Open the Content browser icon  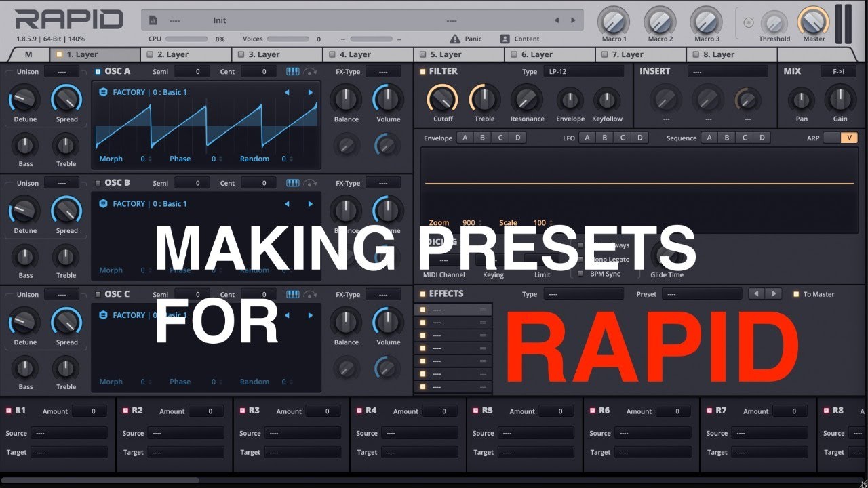(x=505, y=39)
